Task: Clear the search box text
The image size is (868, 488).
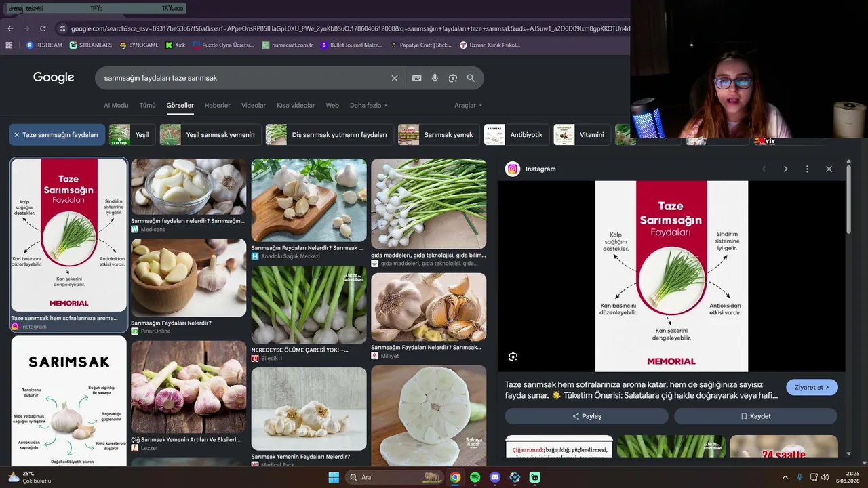Action: pyautogui.click(x=395, y=78)
